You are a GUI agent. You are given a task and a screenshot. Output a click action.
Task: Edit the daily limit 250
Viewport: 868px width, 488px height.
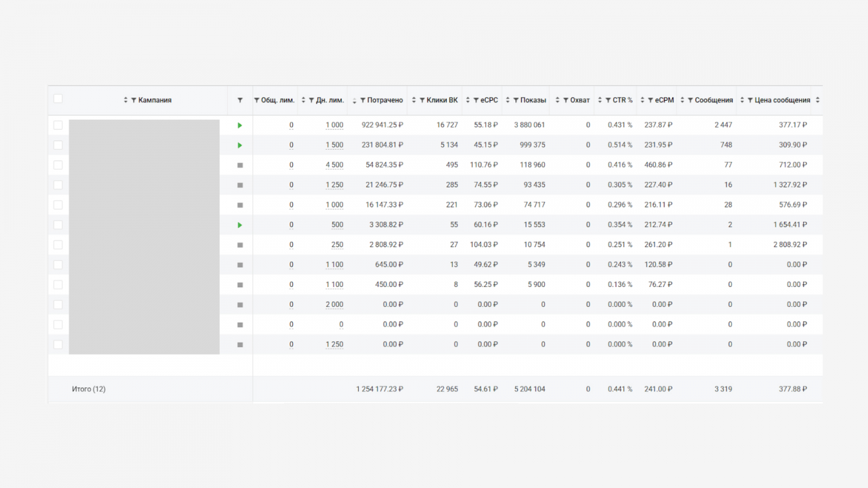click(x=337, y=245)
